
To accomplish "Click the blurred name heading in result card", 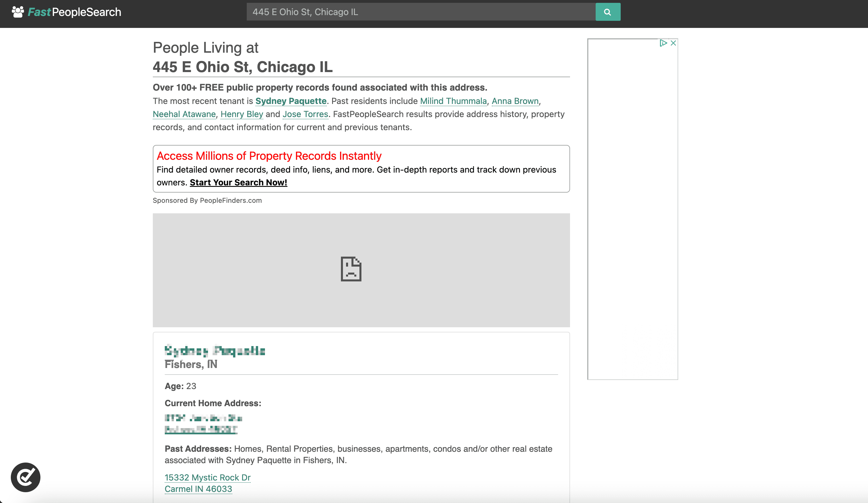I will (215, 351).
